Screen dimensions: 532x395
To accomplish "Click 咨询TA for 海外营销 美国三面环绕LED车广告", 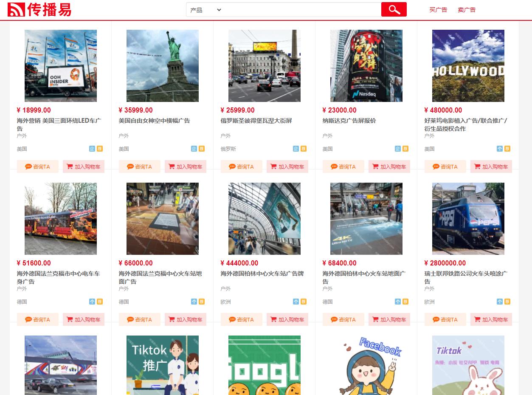I will 38,166.
